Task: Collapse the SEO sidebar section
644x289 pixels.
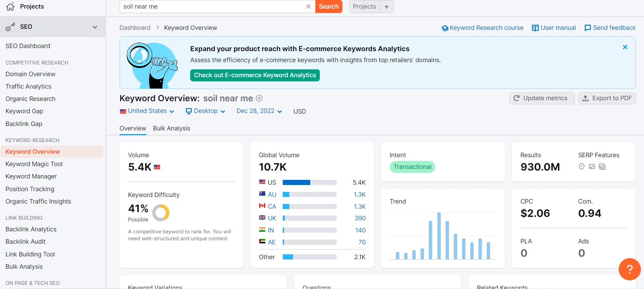Action: (95, 27)
